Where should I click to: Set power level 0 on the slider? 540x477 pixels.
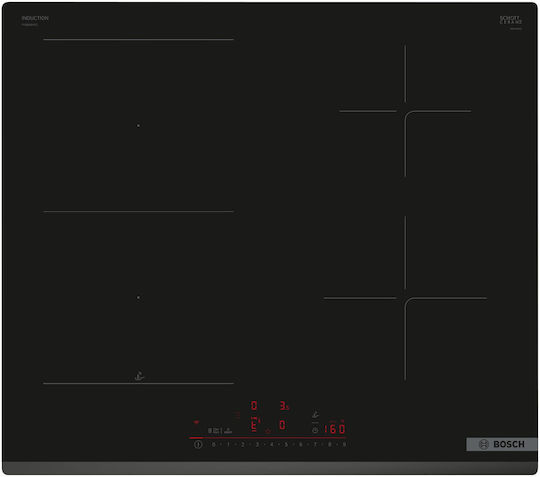214,444
